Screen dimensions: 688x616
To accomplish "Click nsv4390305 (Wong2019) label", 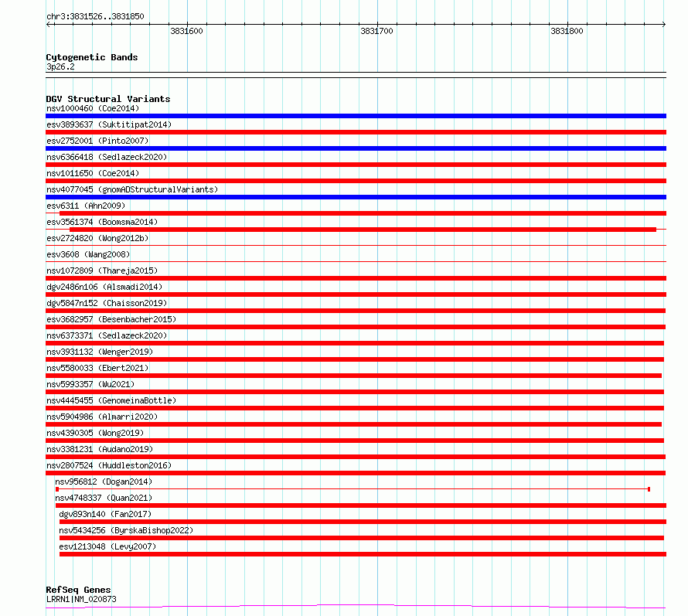I will point(95,433).
